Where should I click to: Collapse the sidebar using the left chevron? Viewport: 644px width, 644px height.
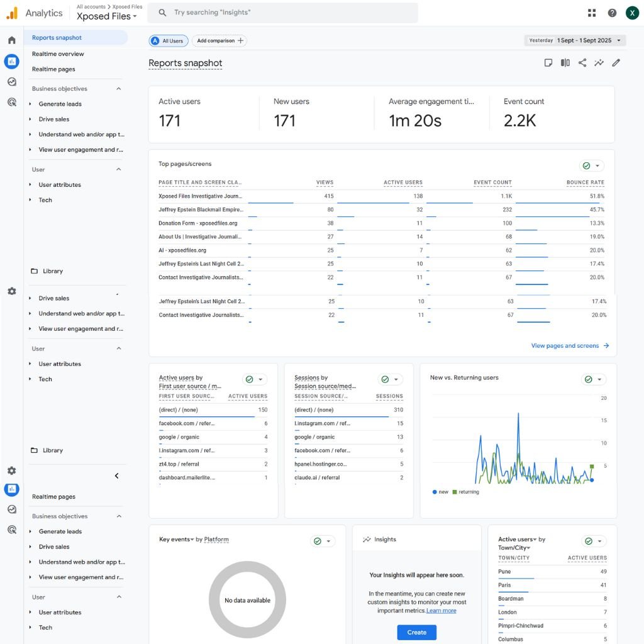coord(117,476)
